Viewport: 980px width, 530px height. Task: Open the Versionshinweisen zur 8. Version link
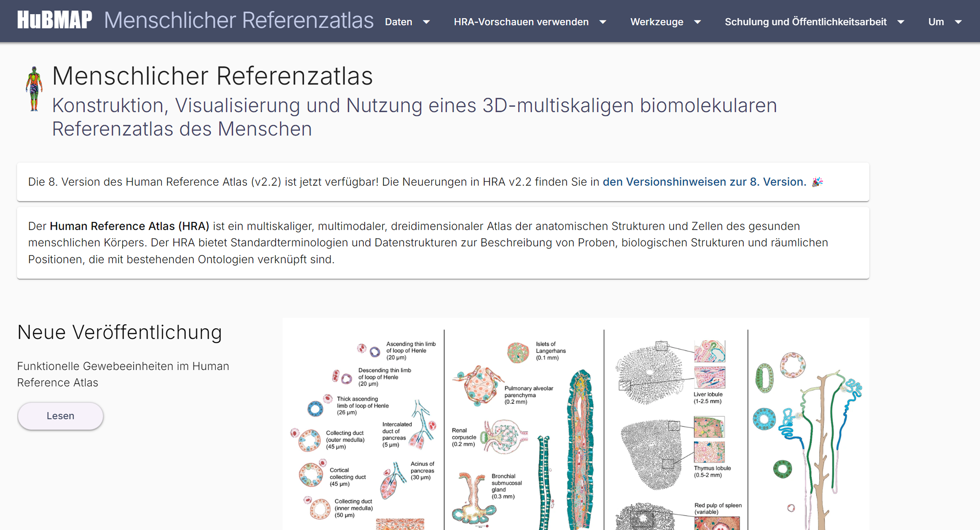[x=704, y=182]
